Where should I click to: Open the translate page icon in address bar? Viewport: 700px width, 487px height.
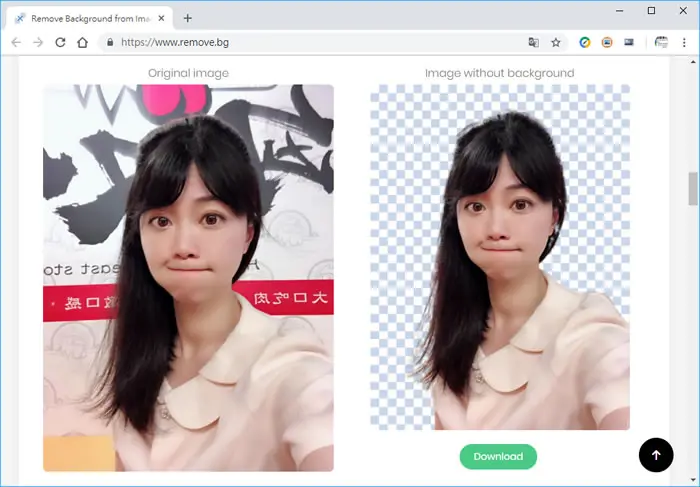click(533, 42)
